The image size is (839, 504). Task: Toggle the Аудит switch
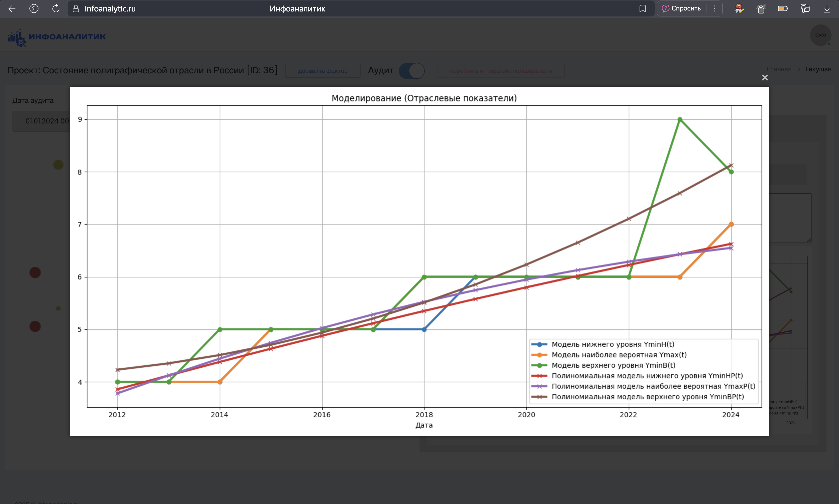(x=412, y=71)
